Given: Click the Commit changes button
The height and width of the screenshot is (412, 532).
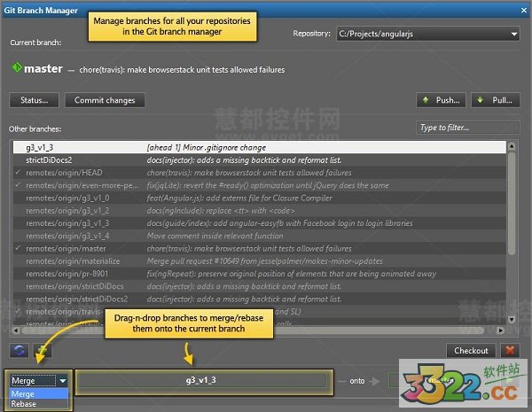Looking at the screenshot, I should pos(105,100).
